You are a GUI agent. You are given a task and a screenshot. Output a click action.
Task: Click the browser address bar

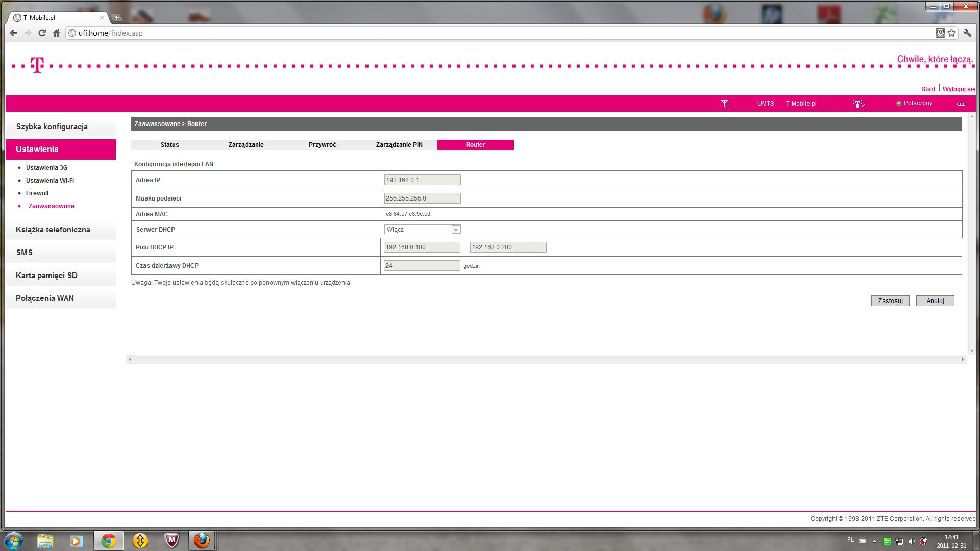coord(500,33)
